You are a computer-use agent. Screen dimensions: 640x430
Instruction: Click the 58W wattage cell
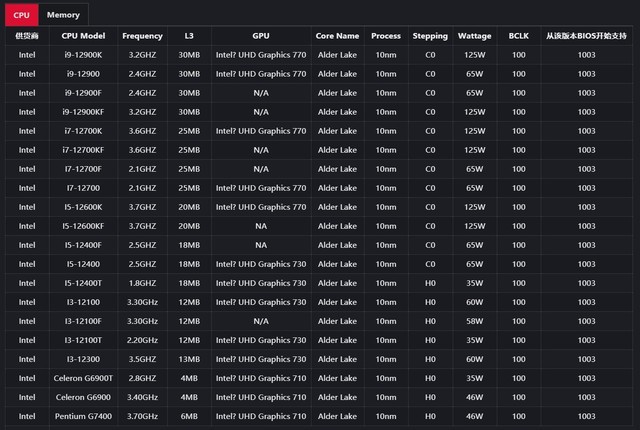point(474,321)
